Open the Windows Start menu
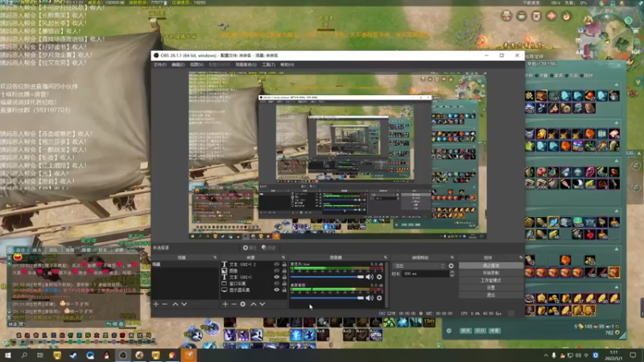This screenshot has width=644, height=362. (x=8, y=355)
